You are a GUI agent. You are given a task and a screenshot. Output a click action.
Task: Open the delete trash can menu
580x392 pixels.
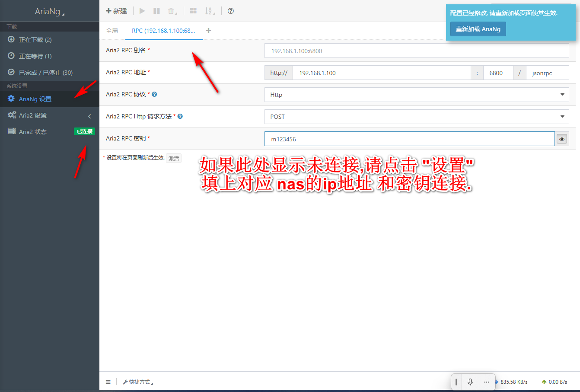click(172, 11)
